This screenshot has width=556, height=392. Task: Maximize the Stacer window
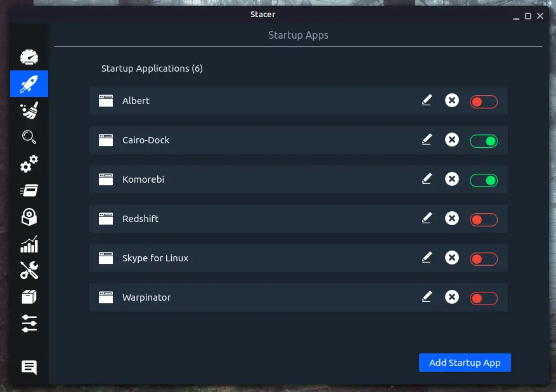click(x=528, y=16)
